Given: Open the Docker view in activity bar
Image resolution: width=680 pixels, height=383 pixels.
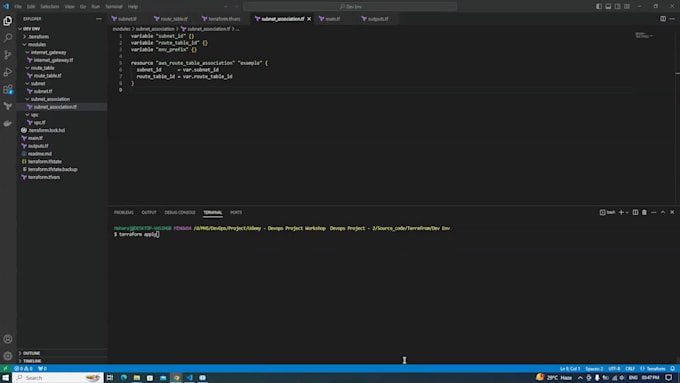Looking at the screenshot, I should pos(8,124).
